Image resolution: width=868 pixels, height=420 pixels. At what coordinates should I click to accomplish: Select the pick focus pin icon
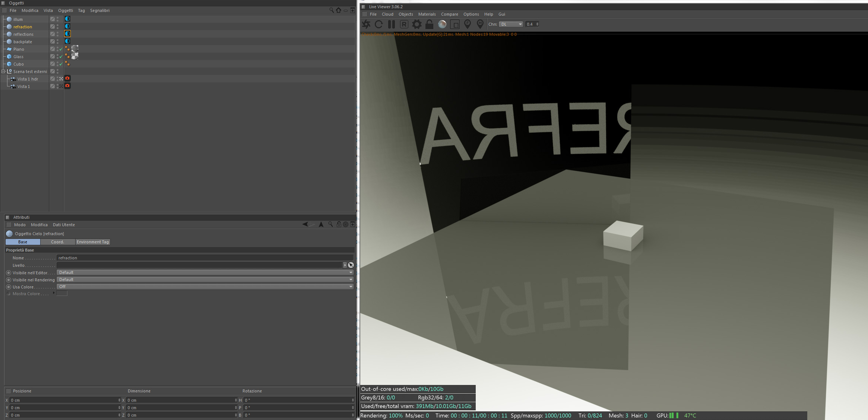point(467,25)
